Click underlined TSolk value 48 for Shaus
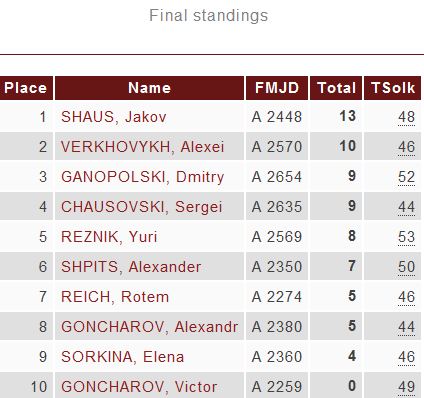The image size is (424, 398). point(406,117)
